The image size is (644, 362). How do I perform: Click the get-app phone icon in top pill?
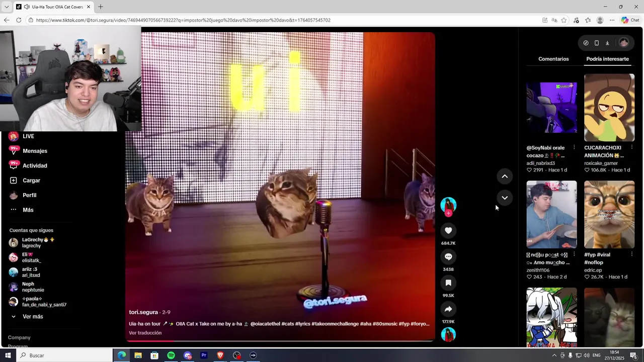click(597, 43)
